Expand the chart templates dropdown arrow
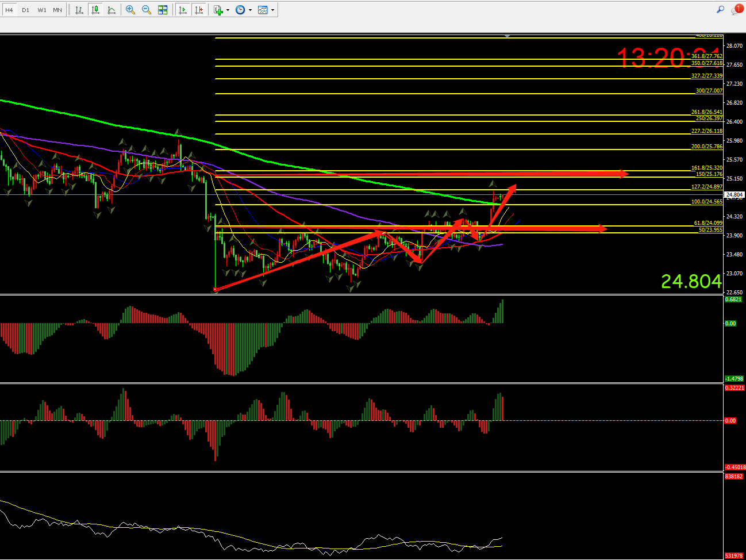Viewport: 746px width, 560px height. [272, 10]
